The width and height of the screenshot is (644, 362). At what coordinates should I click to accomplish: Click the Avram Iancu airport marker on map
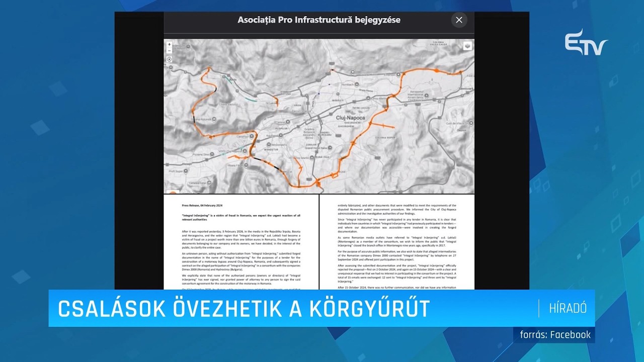[427, 96]
